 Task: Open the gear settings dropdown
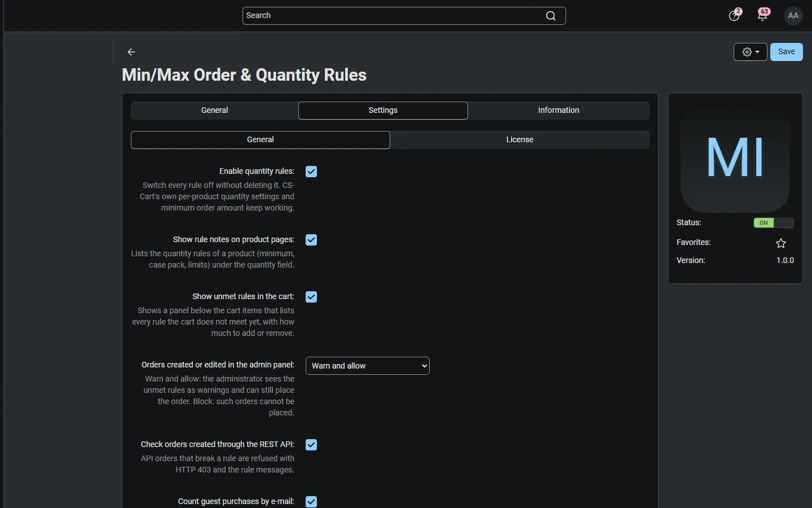point(751,52)
